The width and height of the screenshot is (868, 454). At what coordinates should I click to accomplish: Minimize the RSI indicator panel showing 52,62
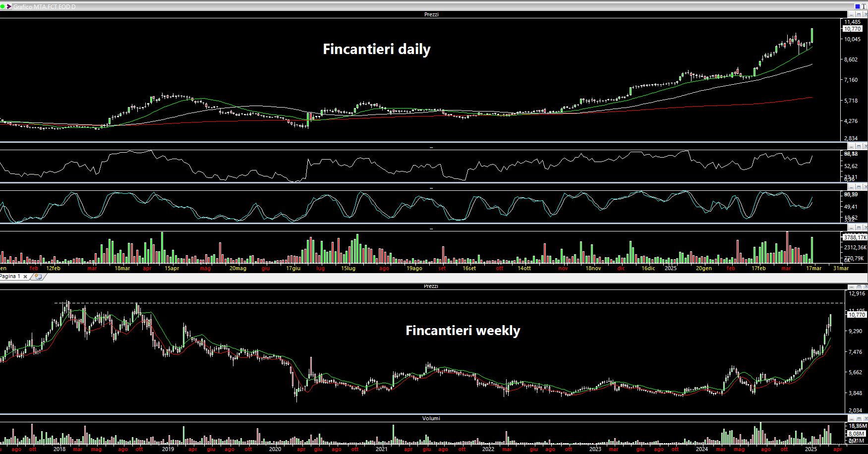point(851,147)
